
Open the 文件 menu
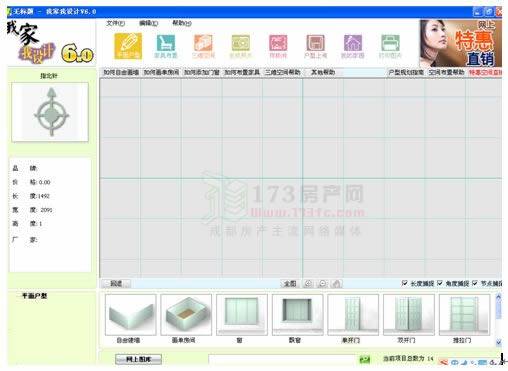click(115, 23)
